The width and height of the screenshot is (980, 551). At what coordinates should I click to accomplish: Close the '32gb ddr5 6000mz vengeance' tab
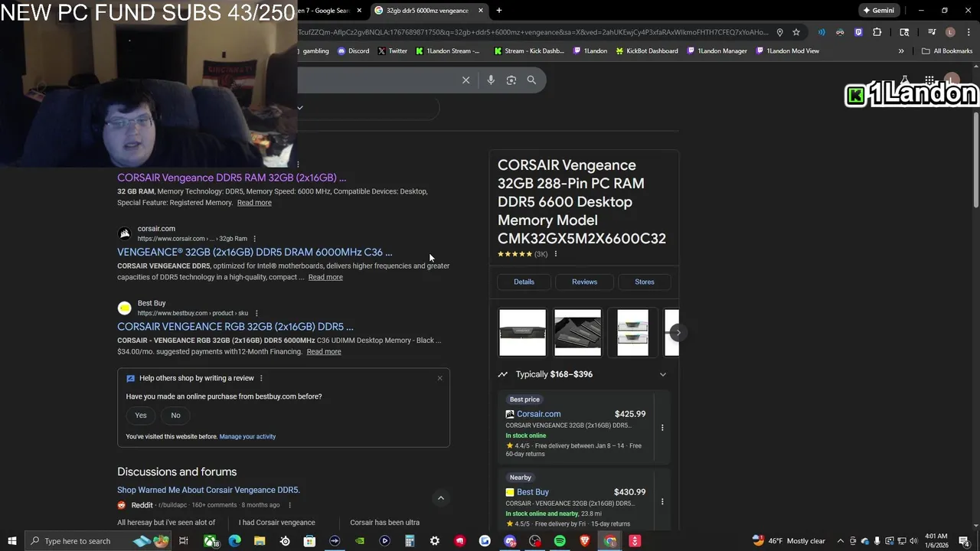481,11
